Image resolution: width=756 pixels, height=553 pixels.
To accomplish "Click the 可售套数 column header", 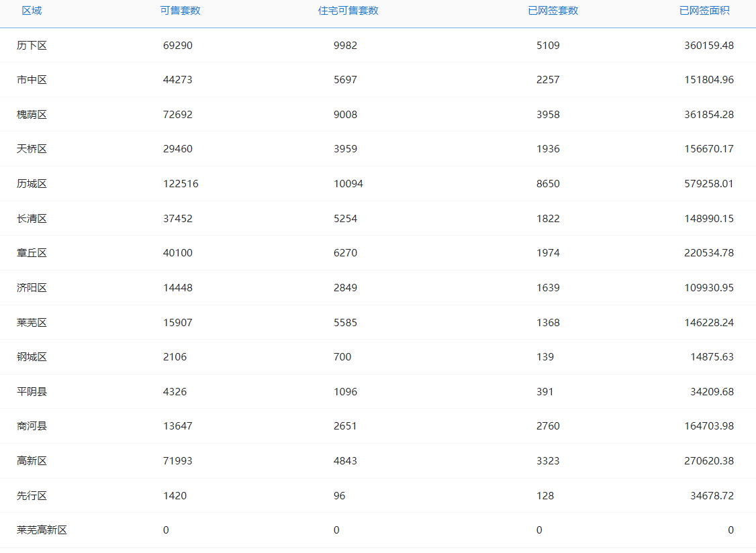I will pyautogui.click(x=180, y=11).
